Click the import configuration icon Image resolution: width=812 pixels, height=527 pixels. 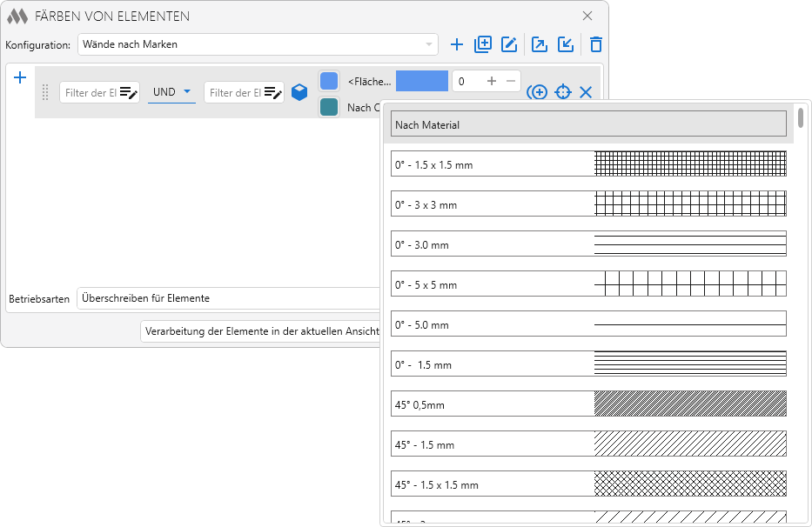click(566, 44)
